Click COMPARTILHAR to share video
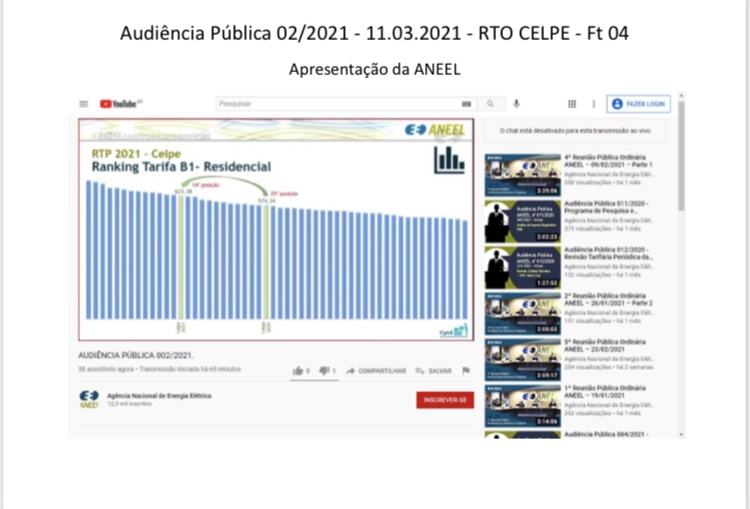 click(376, 371)
